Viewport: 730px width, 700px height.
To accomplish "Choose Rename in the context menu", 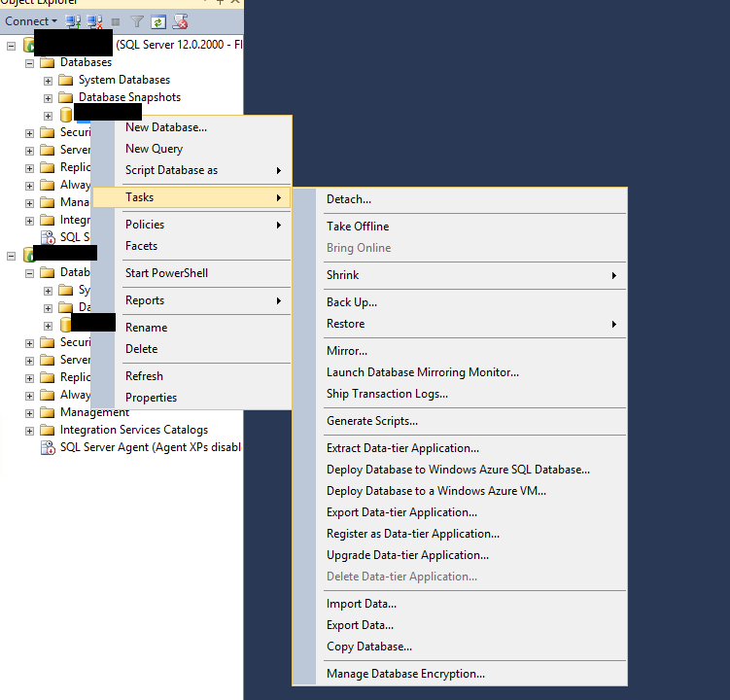I will (191, 328).
